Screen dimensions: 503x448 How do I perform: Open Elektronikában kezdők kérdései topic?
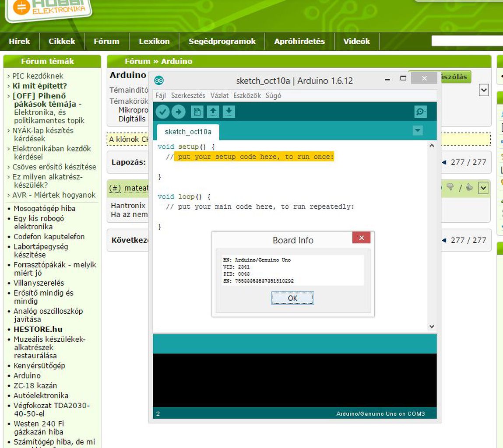click(x=52, y=153)
